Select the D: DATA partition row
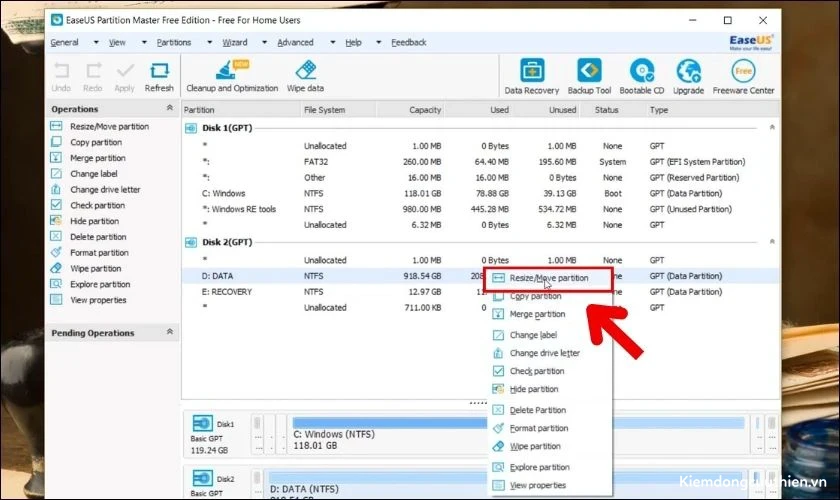The width and height of the screenshot is (840, 500). click(480, 276)
